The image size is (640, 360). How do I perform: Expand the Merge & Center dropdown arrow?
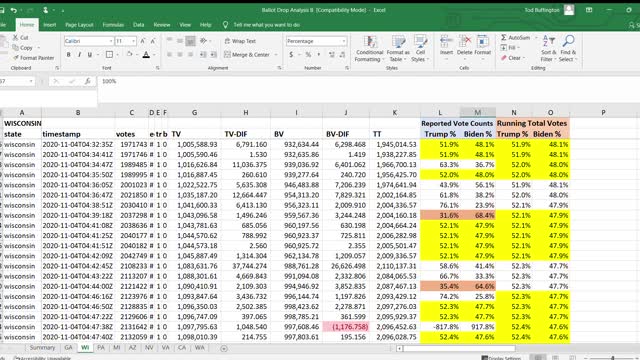click(x=276, y=55)
